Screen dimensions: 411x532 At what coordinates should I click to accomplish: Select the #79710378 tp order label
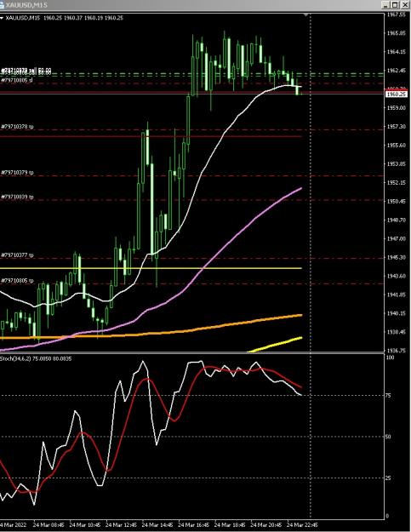coord(17,127)
